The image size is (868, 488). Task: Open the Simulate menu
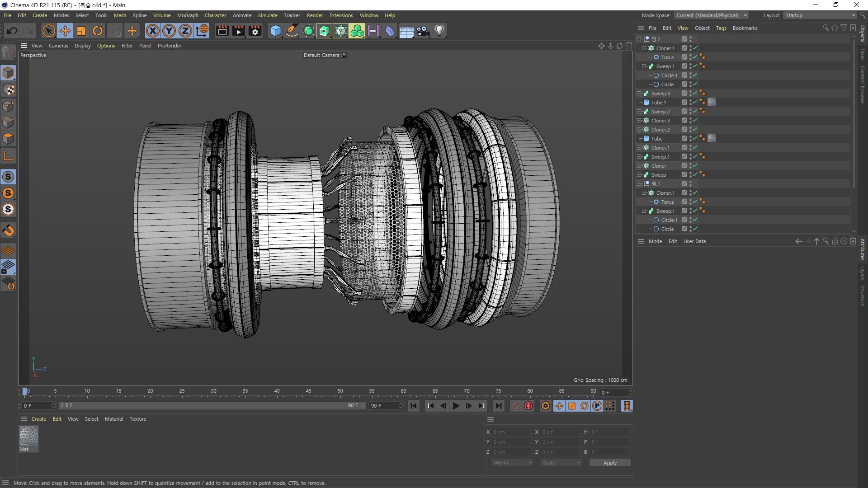point(268,15)
